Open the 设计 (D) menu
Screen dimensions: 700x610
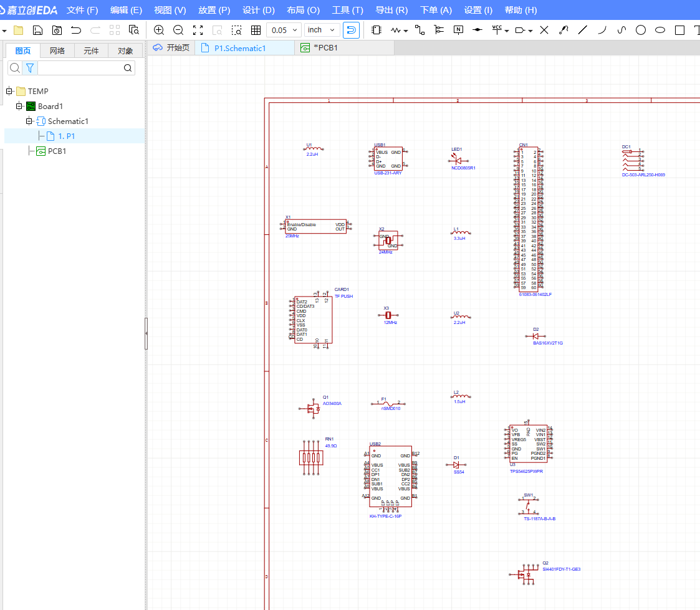(259, 10)
